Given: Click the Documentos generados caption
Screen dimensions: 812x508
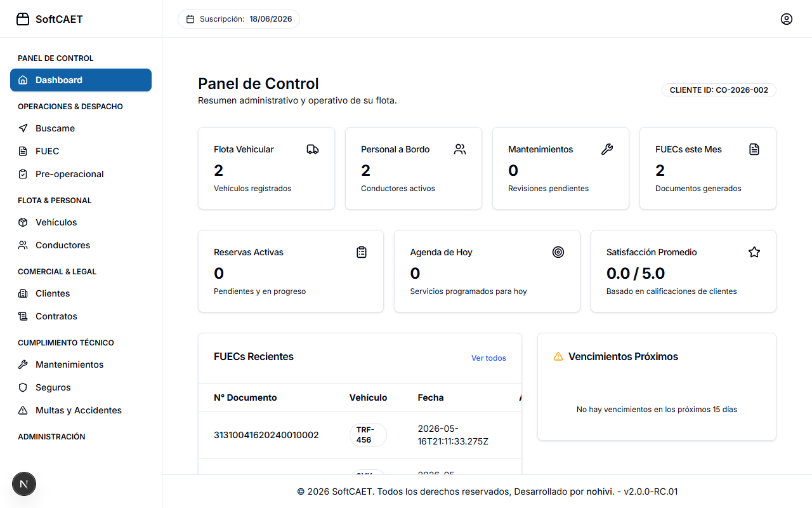Looking at the screenshot, I should [x=698, y=189].
